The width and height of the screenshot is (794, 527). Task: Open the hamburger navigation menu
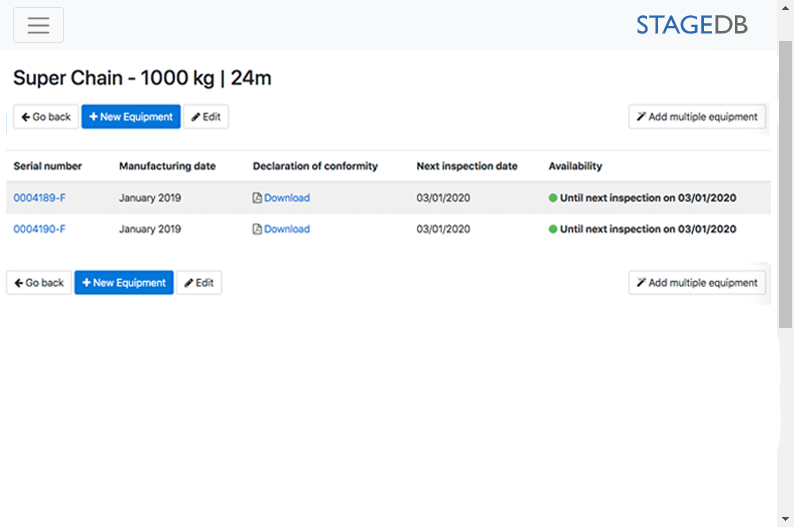point(38,25)
